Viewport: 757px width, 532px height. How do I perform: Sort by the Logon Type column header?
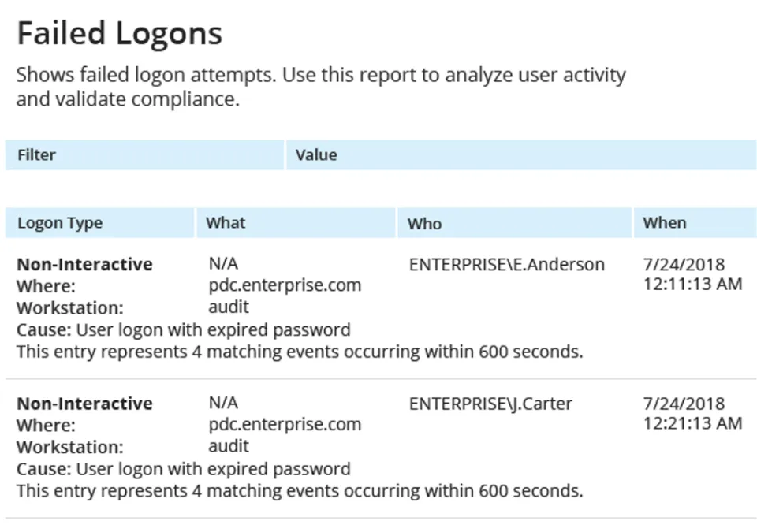coord(60,223)
